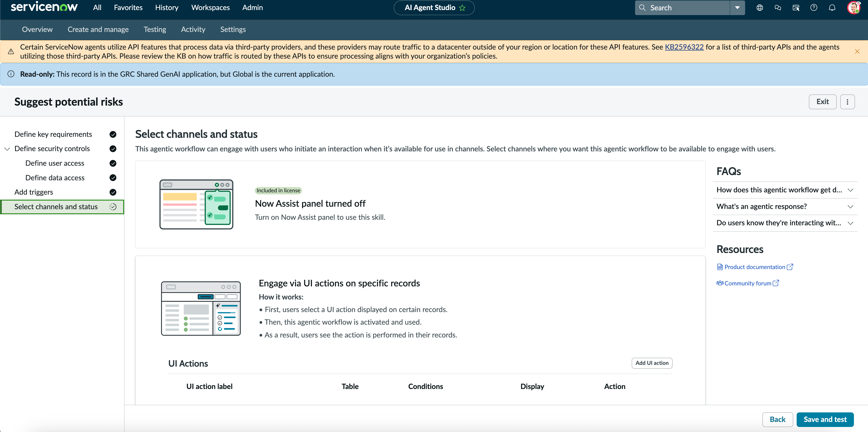868x432 pixels.
Task: Switch to the Testing tab
Action: 155,30
